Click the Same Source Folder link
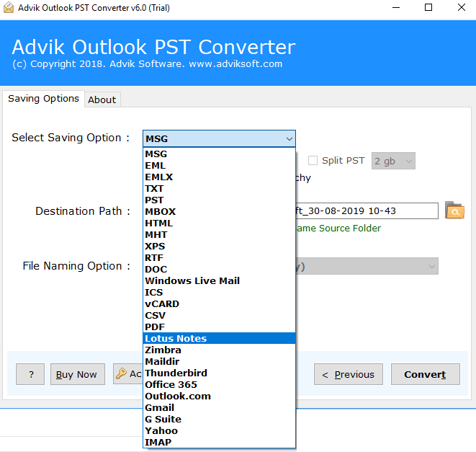Viewport: 476px width, 452px height. pos(338,229)
